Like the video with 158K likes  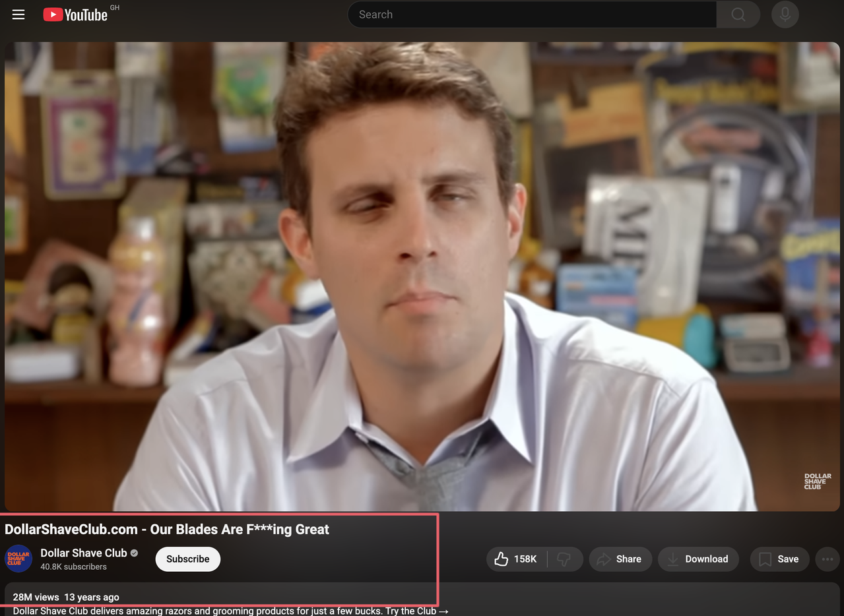[x=517, y=559]
